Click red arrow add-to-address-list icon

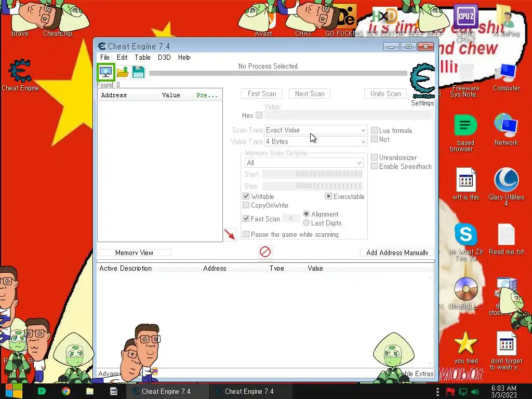(230, 234)
